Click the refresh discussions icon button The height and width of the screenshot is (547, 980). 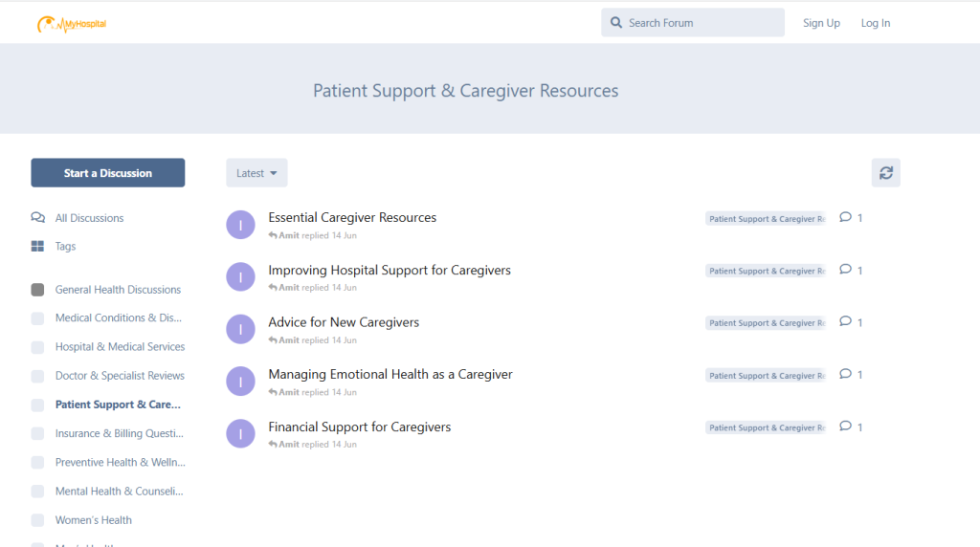pos(885,173)
